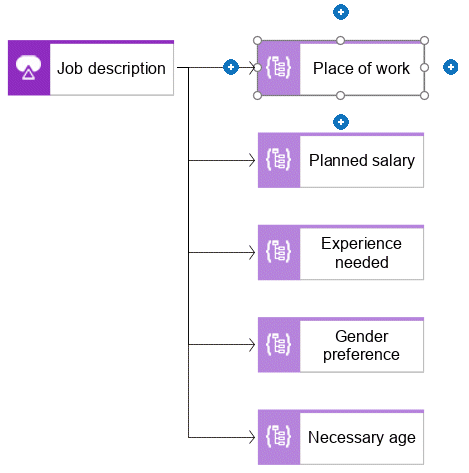Select the Gender preference label
This screenshot has height=473, width=469.
click(x=362, y=345)
